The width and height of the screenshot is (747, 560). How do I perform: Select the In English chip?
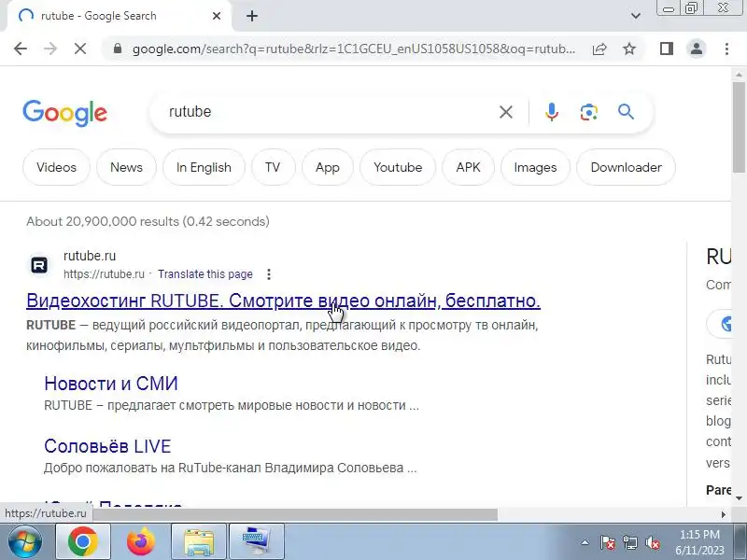(x=204, y=167)
